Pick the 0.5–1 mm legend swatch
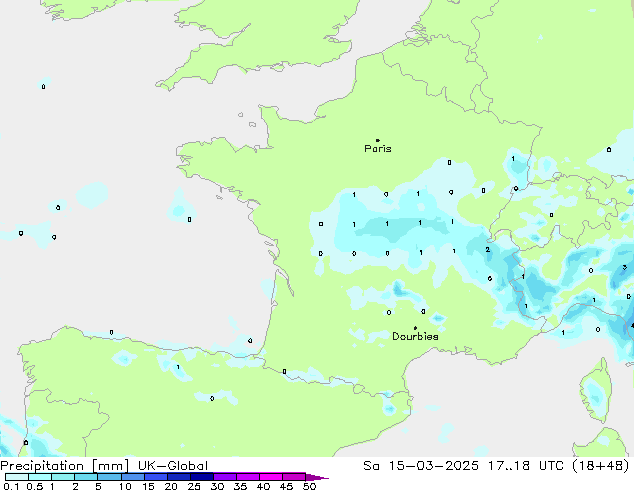Image resolution: width=634 pixels, height=490 pixels. 40,477
